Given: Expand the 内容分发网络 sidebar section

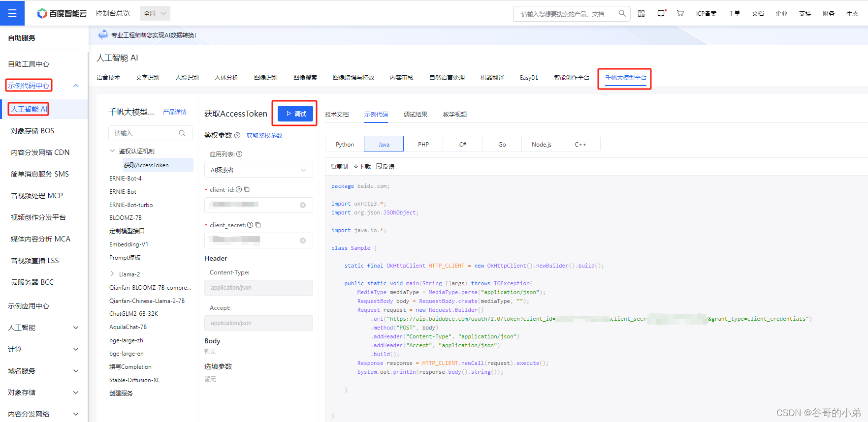Looking at the screenshot, I should (x=76, y=414).
